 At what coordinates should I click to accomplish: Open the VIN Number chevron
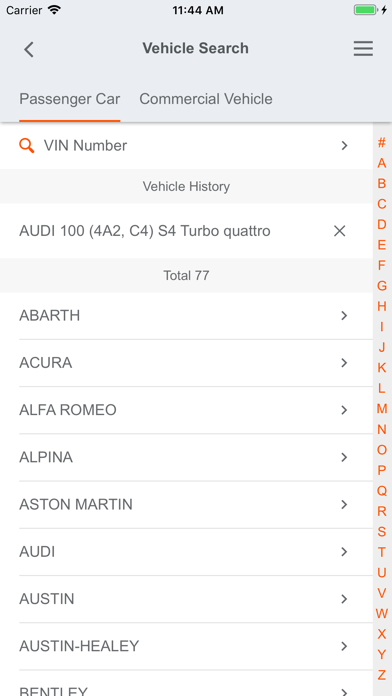tap(344, 146)
